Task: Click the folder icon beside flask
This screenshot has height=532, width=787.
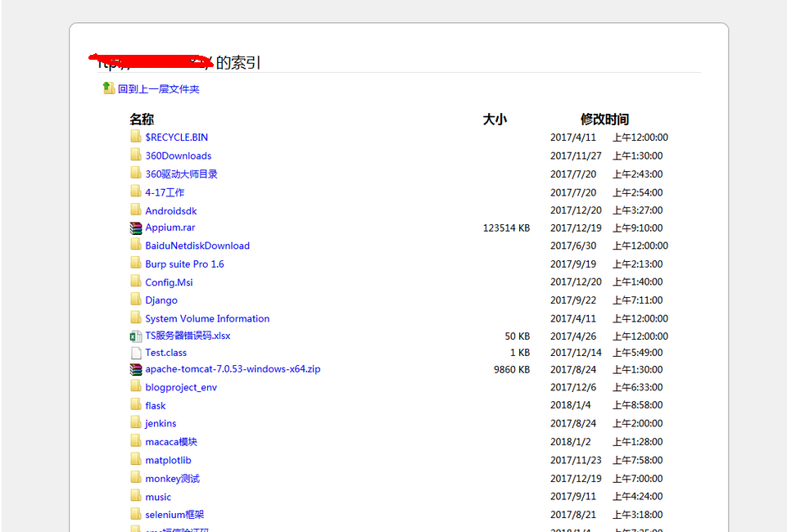Action: tap(135, 404)
